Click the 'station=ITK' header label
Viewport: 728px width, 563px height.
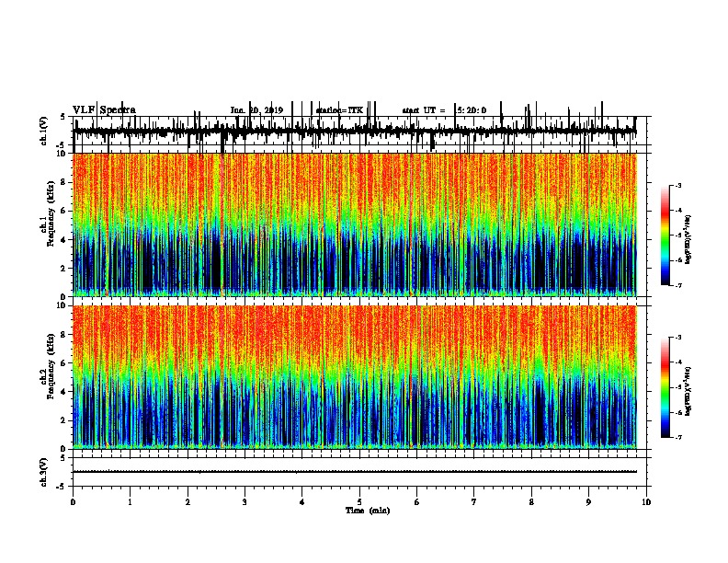point(339,110)
